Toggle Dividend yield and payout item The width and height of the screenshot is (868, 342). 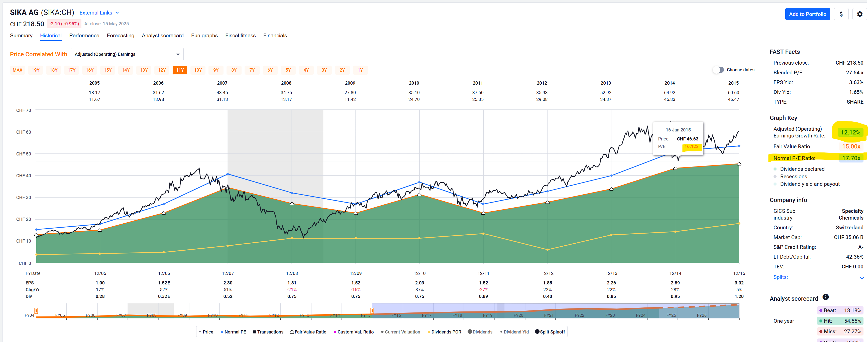tap(806, 184)
